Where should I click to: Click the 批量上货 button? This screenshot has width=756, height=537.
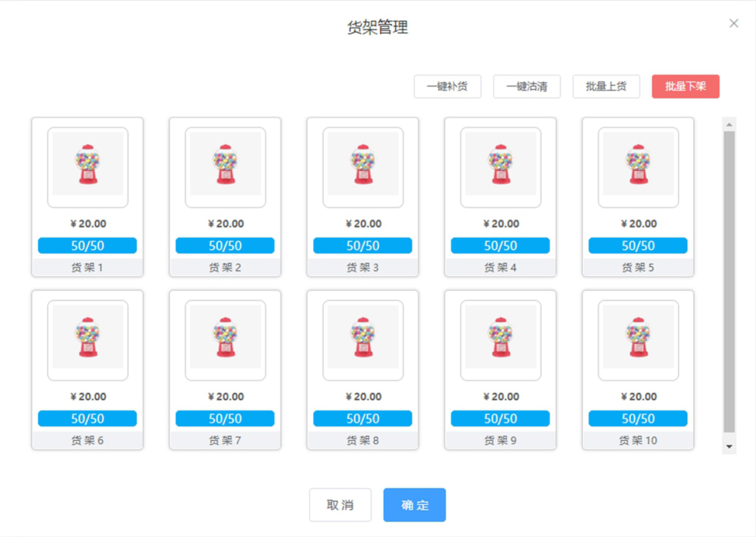pos(606,86)
